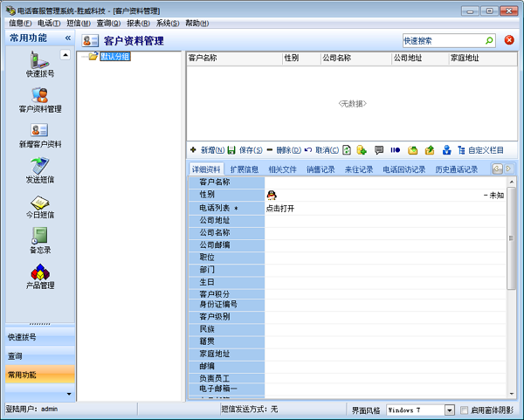Switch to the 销售记录 tab
This screenshot has height=420, width=524.
[321, 169]
